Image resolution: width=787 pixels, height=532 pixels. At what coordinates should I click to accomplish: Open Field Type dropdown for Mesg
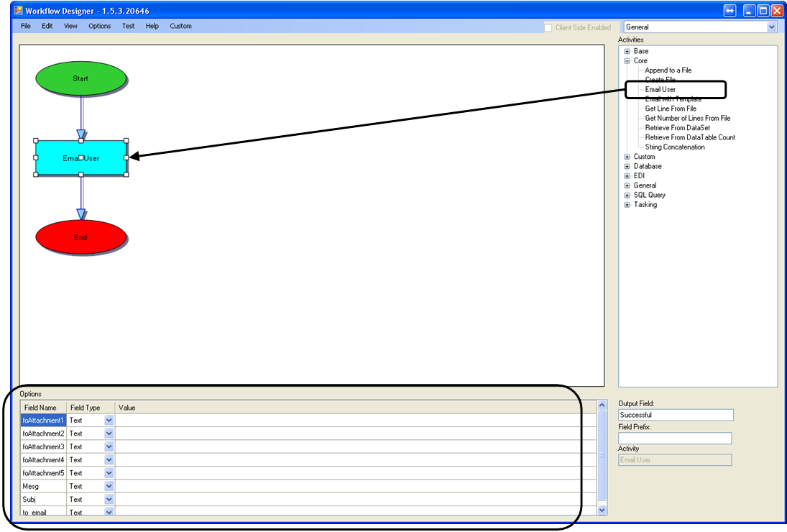pos(109,486)
